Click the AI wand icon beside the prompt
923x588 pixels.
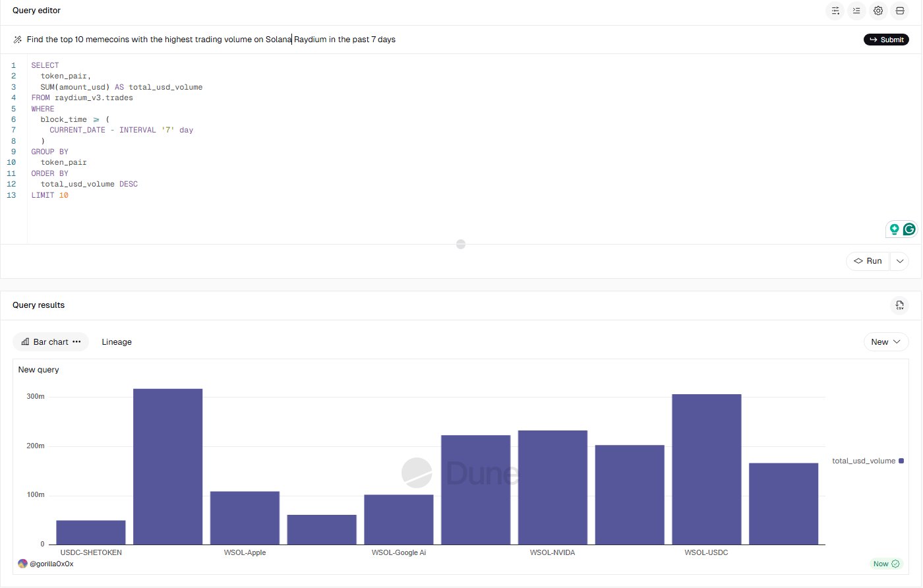click(17, 40)
